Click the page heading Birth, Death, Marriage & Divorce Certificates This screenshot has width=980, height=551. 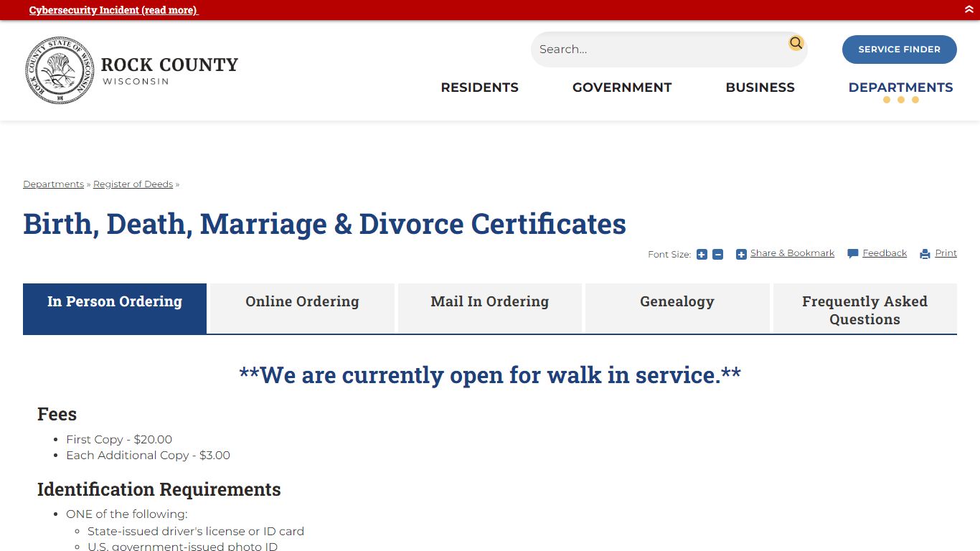324,224
